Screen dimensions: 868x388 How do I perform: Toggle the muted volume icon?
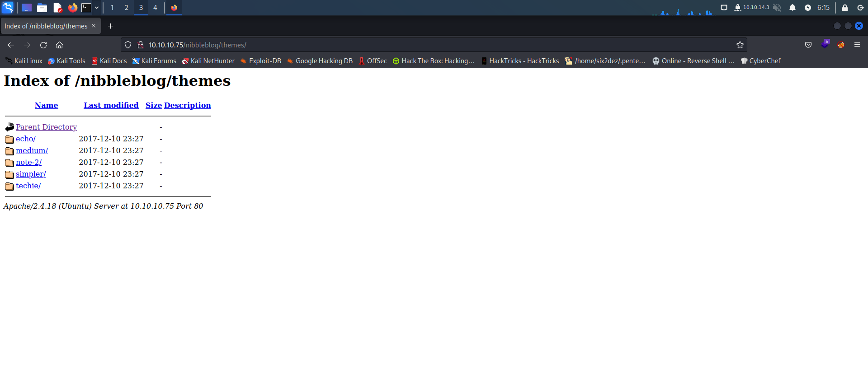777,8
